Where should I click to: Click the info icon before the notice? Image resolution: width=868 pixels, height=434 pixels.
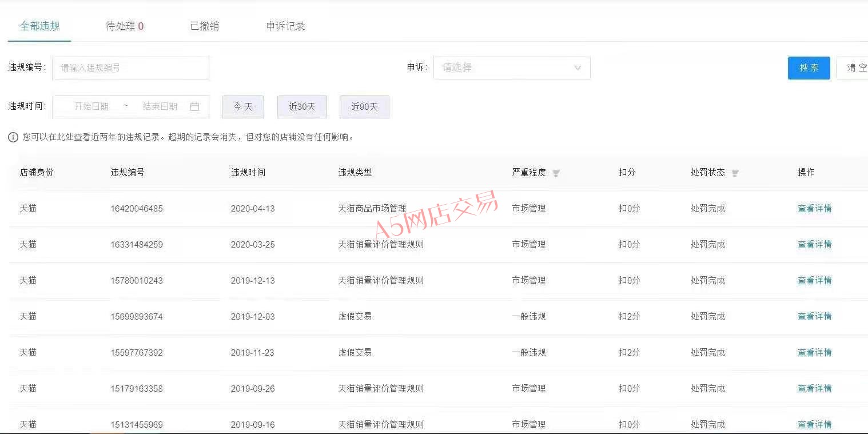[13, 137]
